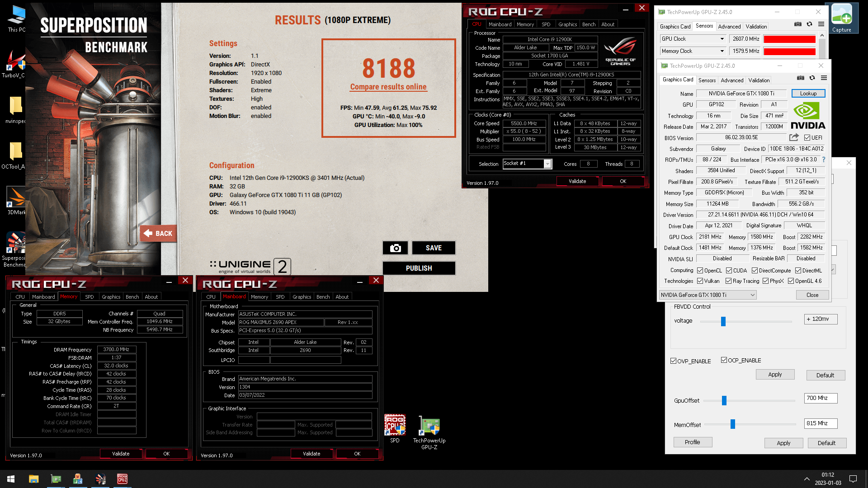Open the SPD ROG CPU-Z desktop shortcut

pos(395,428)
